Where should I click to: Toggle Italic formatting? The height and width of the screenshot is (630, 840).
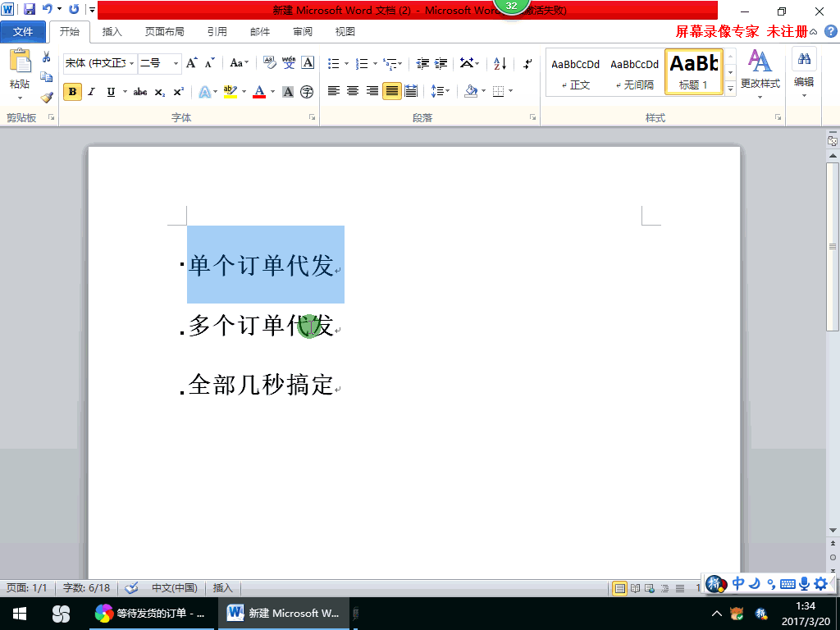click(92, 92)
